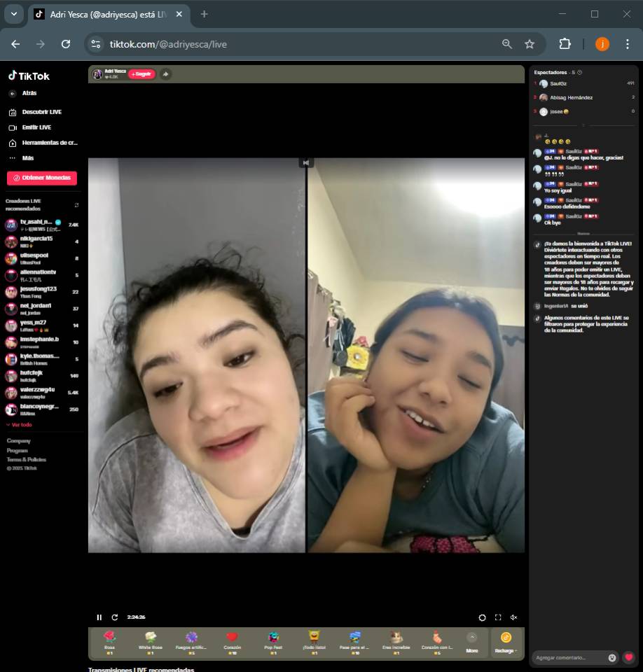The height and width of the screenshot is (672, 643).
Task: Click the share arrow beside Seguir
Action: 165,74
